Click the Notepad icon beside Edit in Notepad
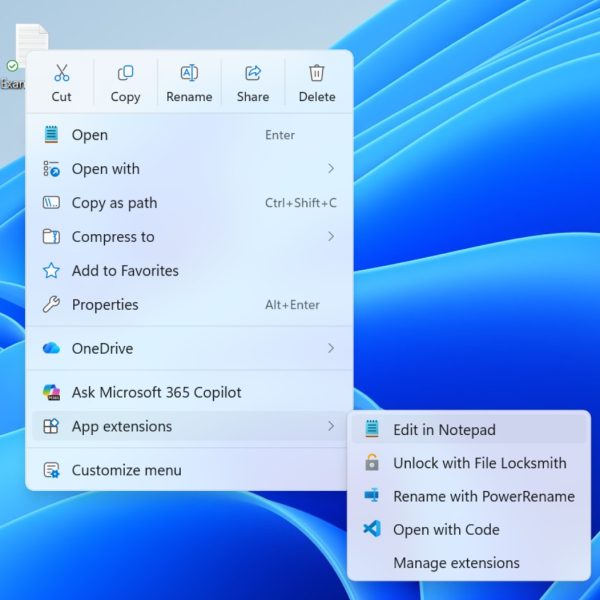 pos(372,429)
